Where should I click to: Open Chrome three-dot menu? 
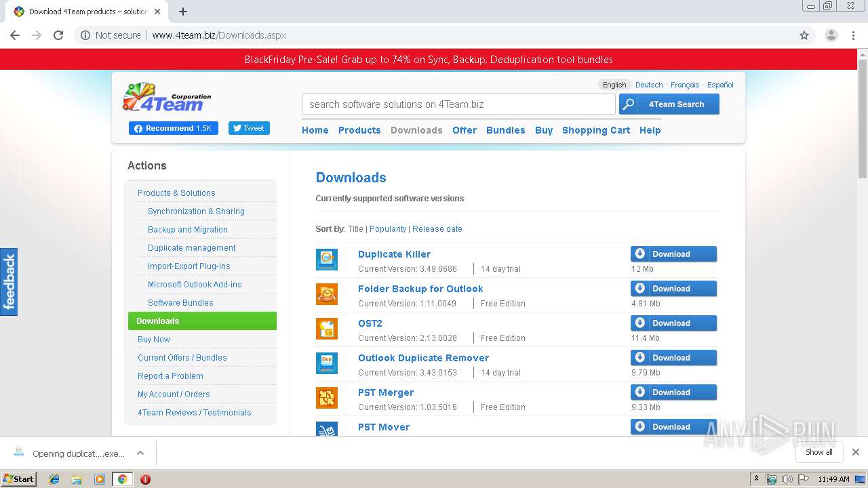[x=854, y=35]
